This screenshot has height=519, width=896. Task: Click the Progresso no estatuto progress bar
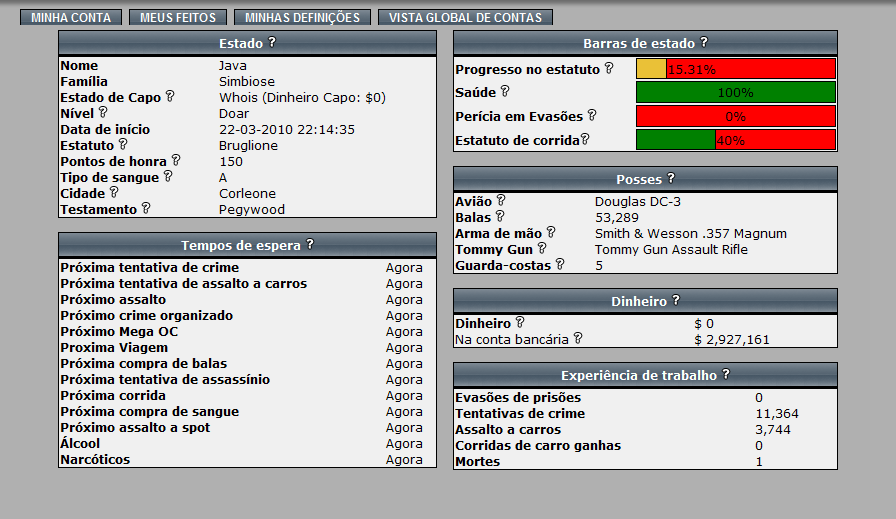tap(736, 69)
